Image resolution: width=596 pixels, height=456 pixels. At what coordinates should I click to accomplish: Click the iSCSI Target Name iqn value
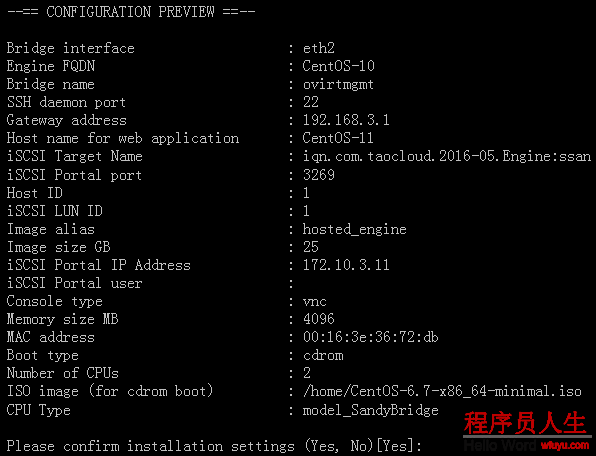coord(447,157)
